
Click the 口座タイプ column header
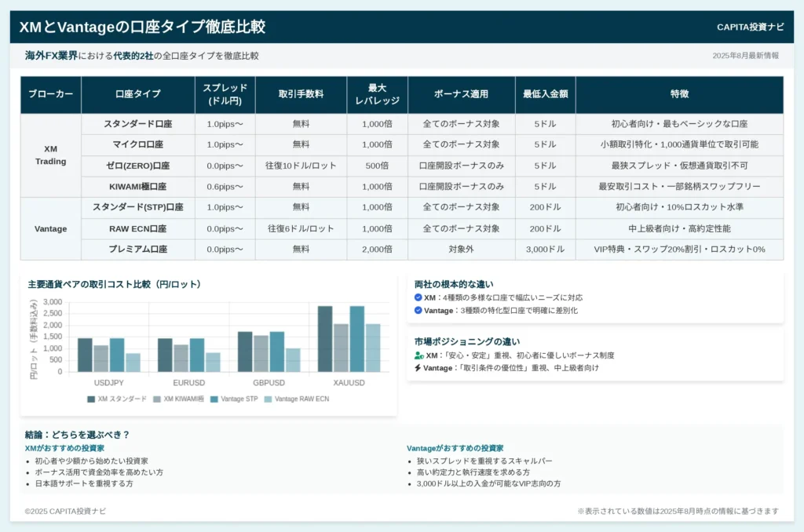click(x=138, y=94)
